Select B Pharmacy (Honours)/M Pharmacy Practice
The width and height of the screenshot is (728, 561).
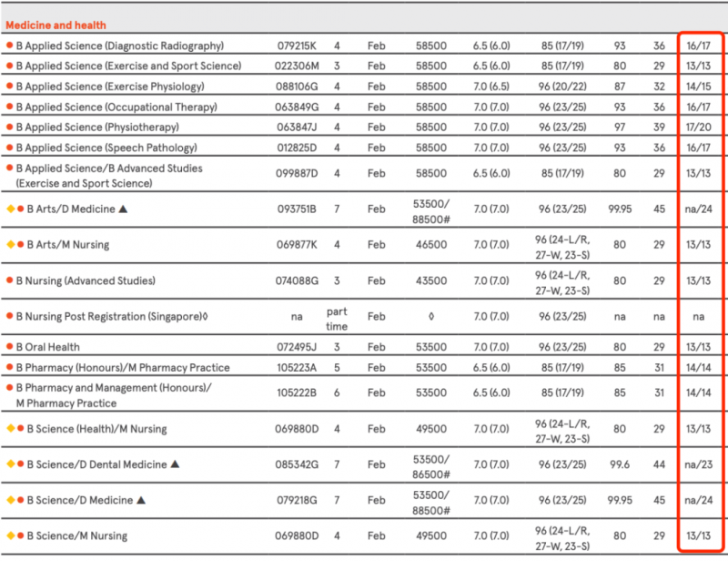pyautogui.click(x=123, y=368)
